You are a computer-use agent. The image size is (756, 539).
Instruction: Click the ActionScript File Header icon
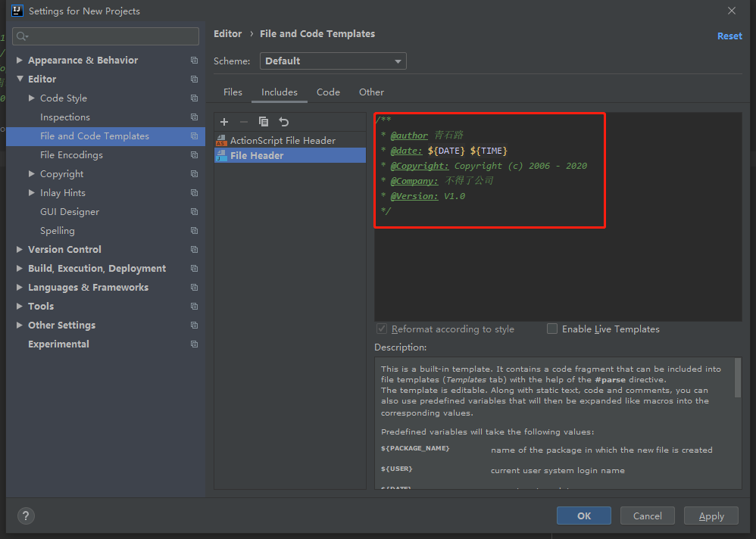[221, 141]
